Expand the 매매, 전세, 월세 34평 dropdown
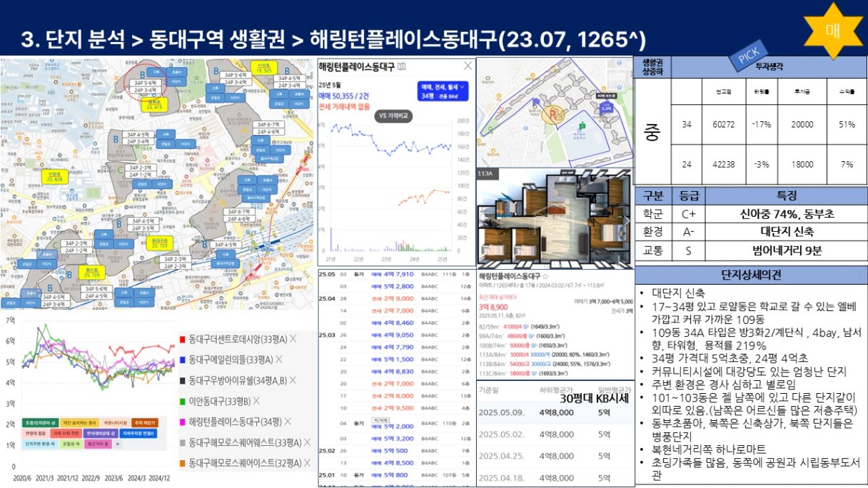 pyautogui.click(x=443, y=91)
